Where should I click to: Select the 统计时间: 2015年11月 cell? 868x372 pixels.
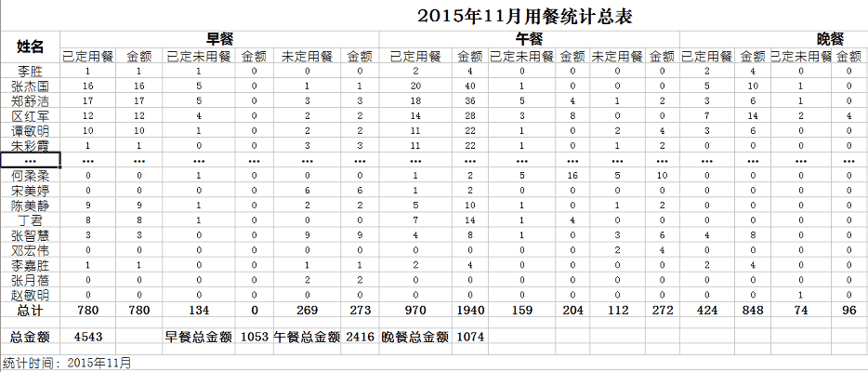click(x=67, y=363)
